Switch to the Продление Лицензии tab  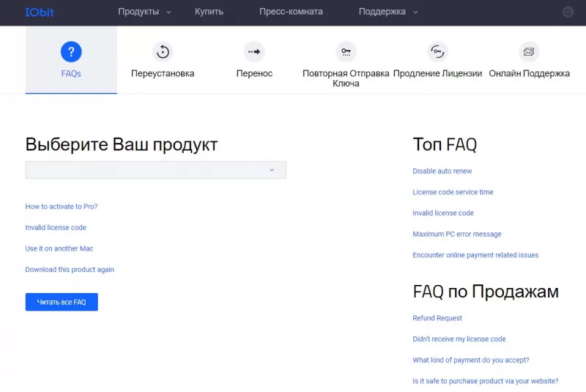[x=437, y=73]
